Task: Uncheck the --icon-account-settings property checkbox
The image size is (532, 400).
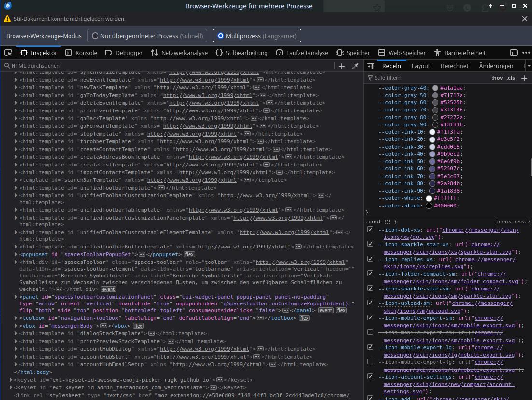Action: tap(370, 377)
